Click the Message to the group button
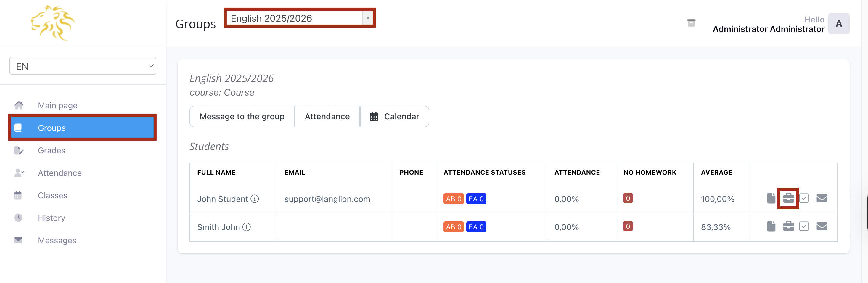 [x=242, y=117]
